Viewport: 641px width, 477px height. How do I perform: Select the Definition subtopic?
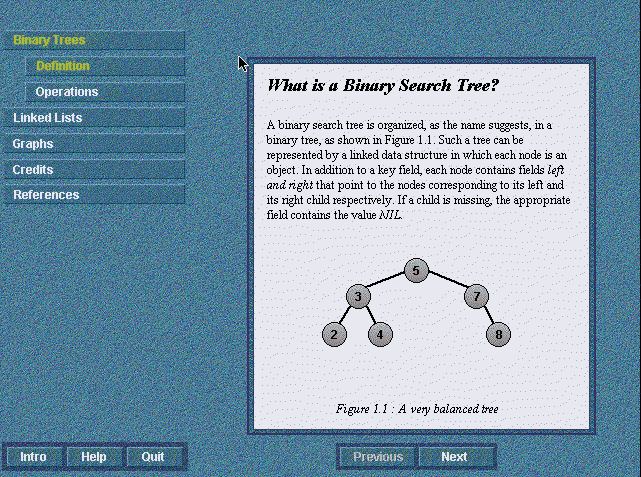click(105, 66)
